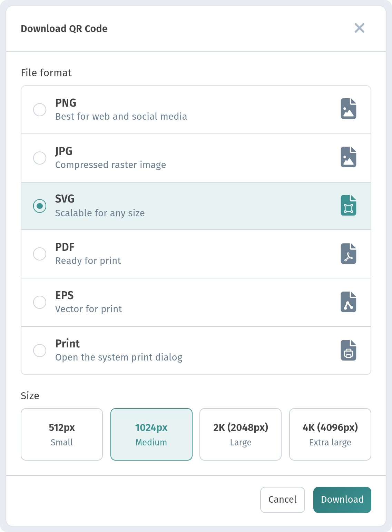
Task: Click the PDF document file icon
Action: click(349, 254)
